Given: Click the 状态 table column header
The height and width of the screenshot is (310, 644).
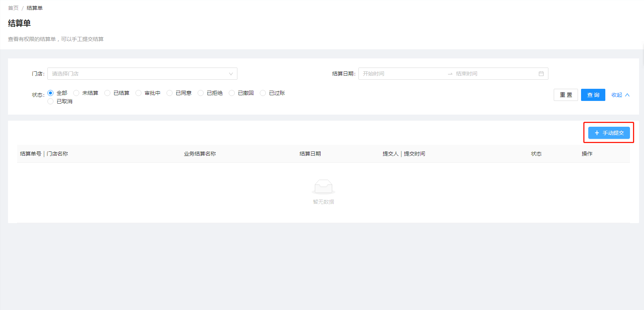Looking at the screenshot, I should click(536, 154).
